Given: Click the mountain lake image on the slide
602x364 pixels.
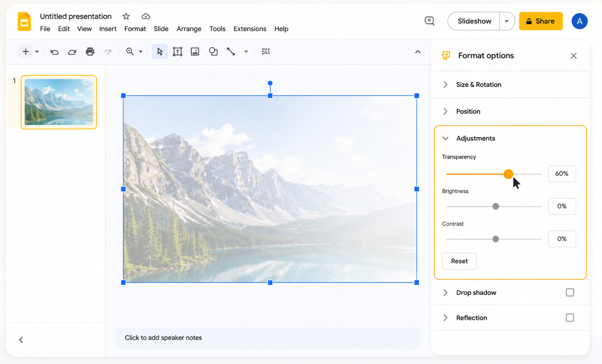Looking at the screenshot, I should coord(270,189).
